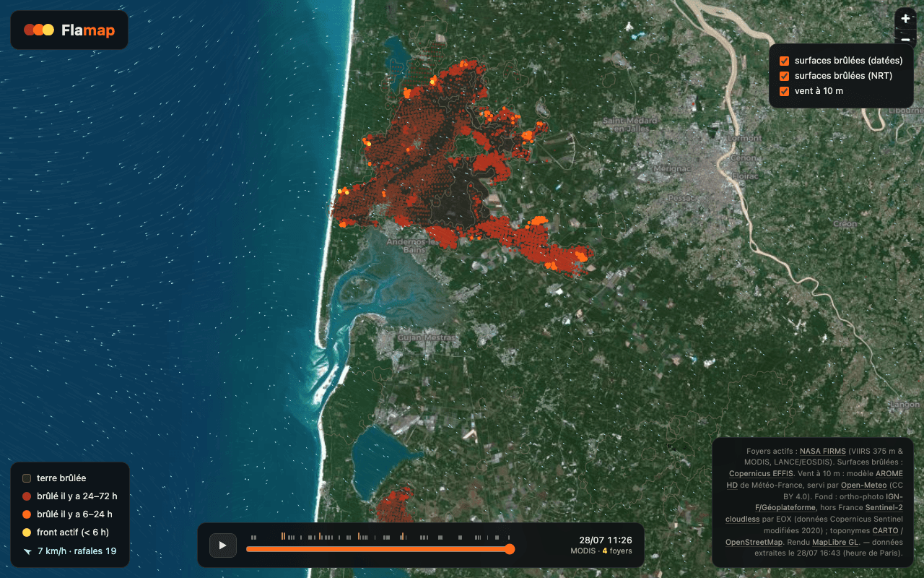Click the timeline slider handle
924x578 pixels.
pyautogui.click(x=510, y=549)
